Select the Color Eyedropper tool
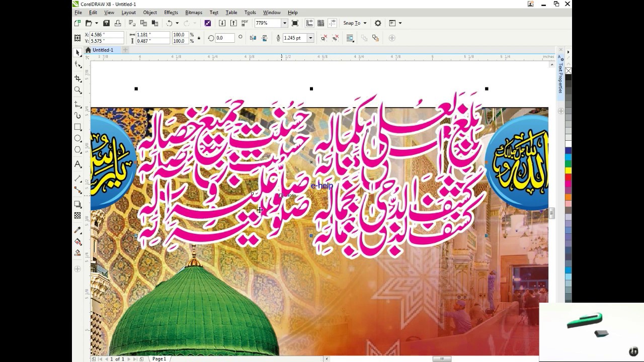This screenshot has height=362, width=644. [x=78, y=230]
